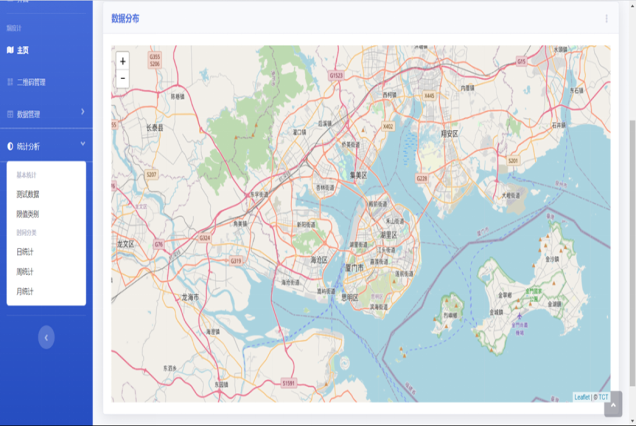Open 日统计 daily statistics
This screenshot has width=636, height=427.
[x=25, y=252]
